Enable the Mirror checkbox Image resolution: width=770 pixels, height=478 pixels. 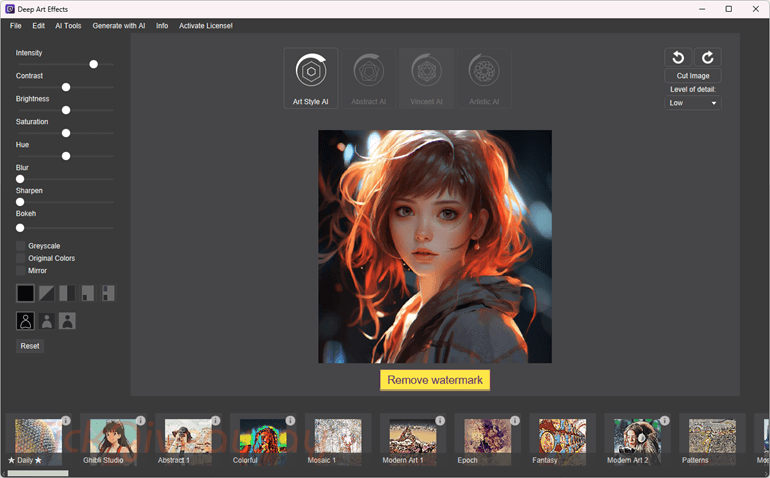(x=21, y=270)
